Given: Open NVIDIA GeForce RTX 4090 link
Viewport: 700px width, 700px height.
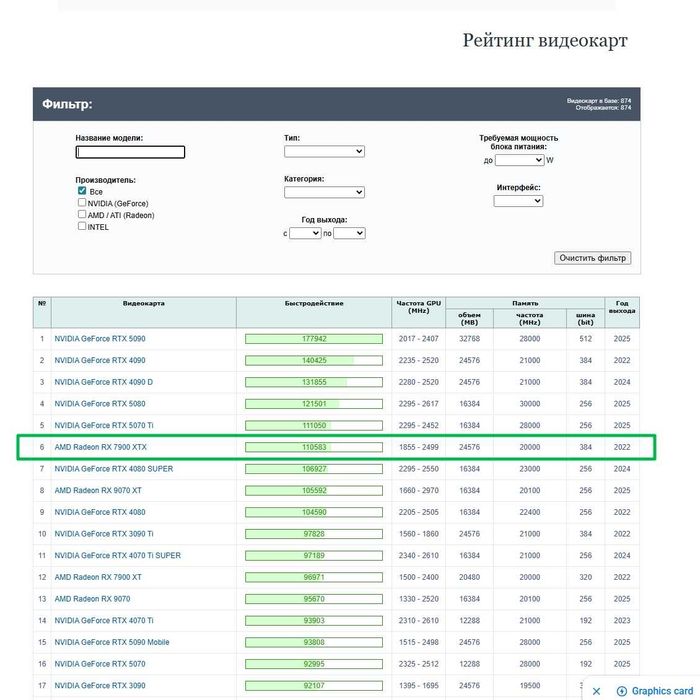Looking at the screenshot, I should 100,360.
